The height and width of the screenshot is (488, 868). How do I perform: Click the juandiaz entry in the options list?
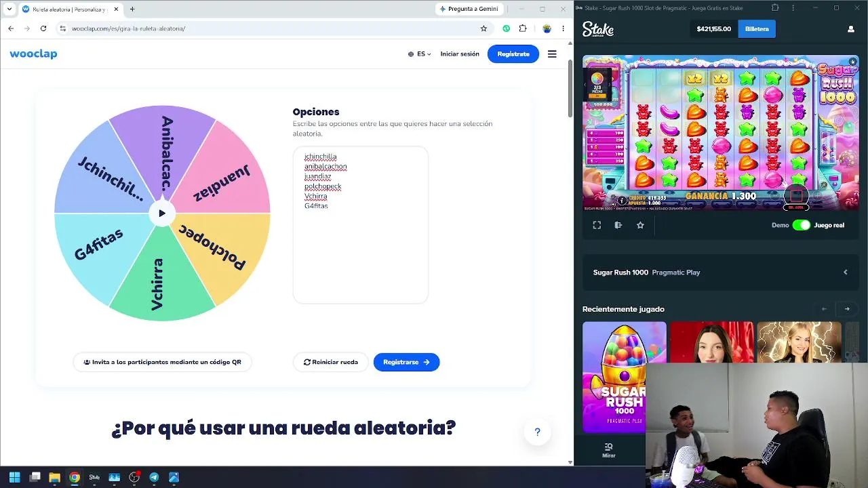point(318,176)
